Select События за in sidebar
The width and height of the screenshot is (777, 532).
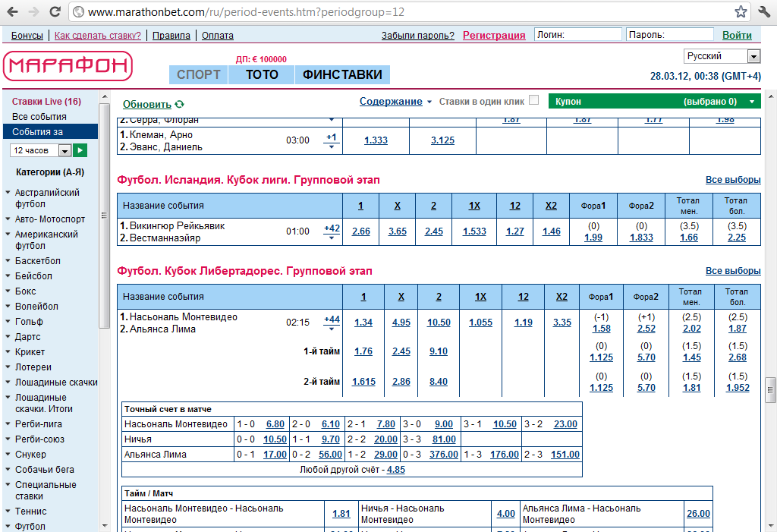point(51,132)
